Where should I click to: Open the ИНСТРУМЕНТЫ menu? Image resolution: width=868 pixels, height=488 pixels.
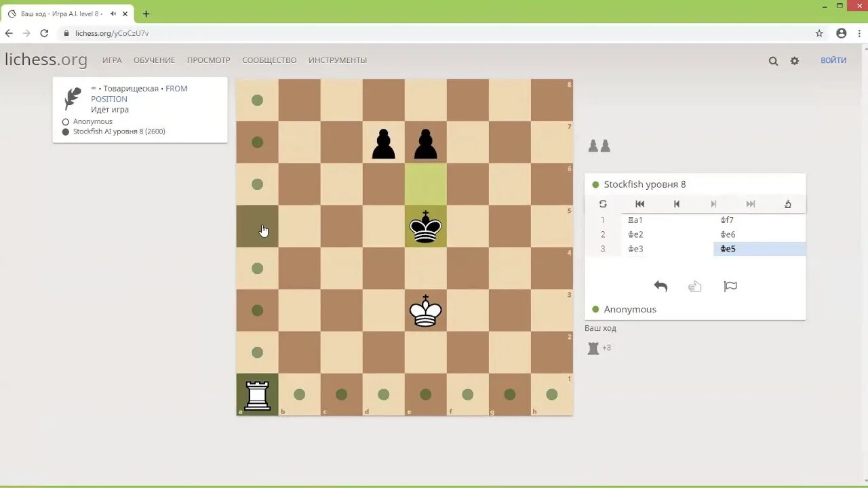tap(338, 60)
